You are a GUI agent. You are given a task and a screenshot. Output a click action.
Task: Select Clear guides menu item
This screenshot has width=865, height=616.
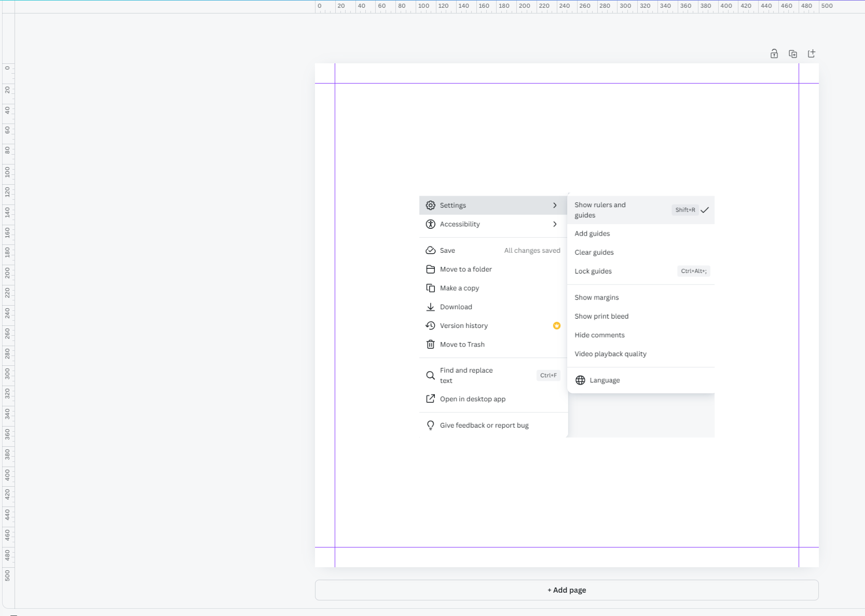[641, 252]
